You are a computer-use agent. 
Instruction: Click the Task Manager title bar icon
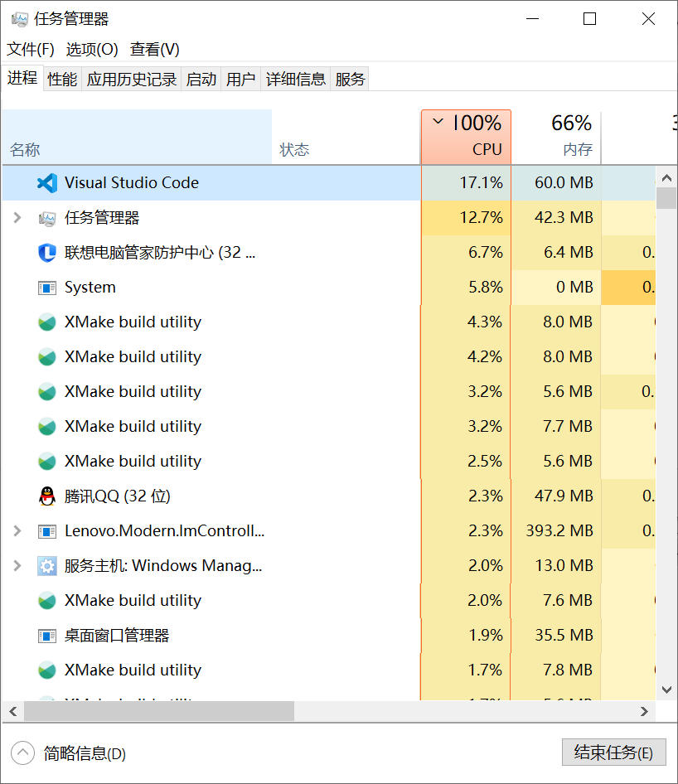tap(20, 20)
